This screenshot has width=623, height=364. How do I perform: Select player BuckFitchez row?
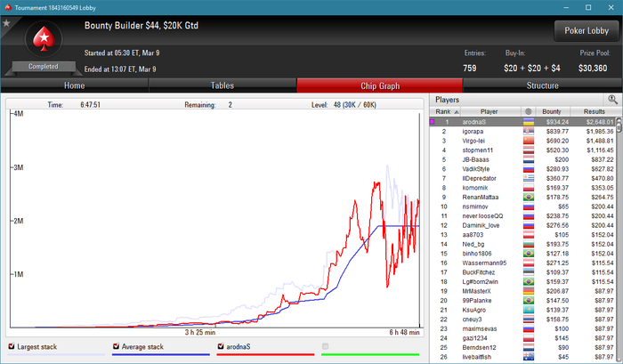pos(523,272)
